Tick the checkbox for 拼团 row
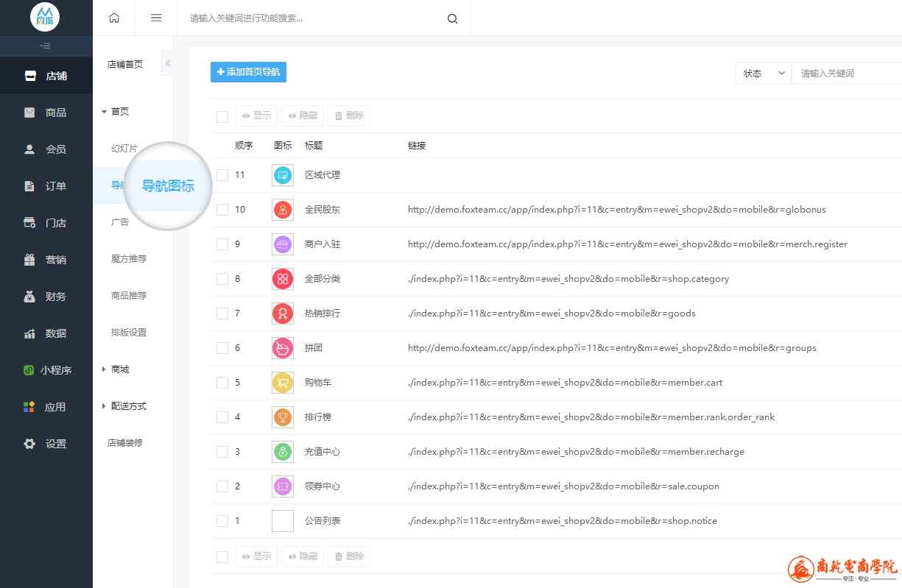The height and width of the screenshot is (588, 902). [x=222, y=348]
